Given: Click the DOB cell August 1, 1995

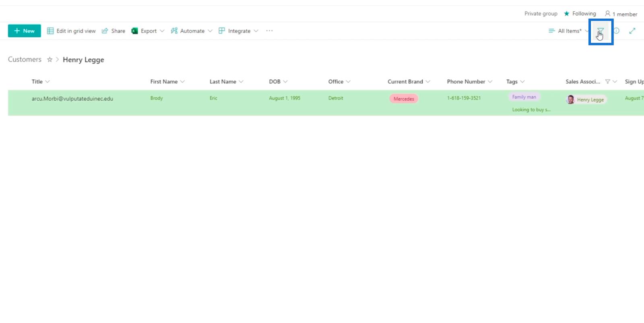Looking at the screenshot, I should (285, 98).
